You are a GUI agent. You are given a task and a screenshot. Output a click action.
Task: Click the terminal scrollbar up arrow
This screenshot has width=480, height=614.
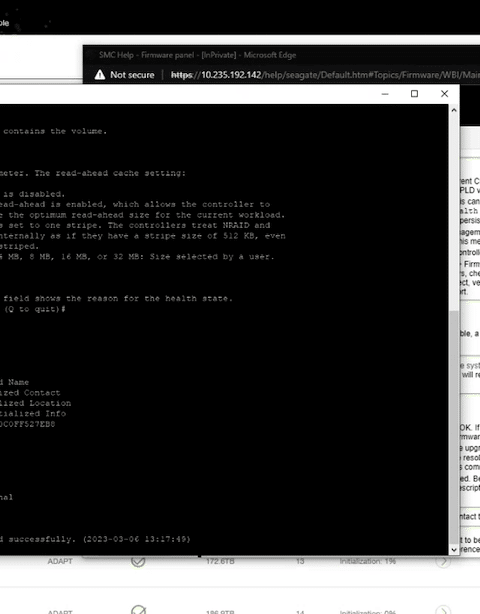click(x=454, y=110)
